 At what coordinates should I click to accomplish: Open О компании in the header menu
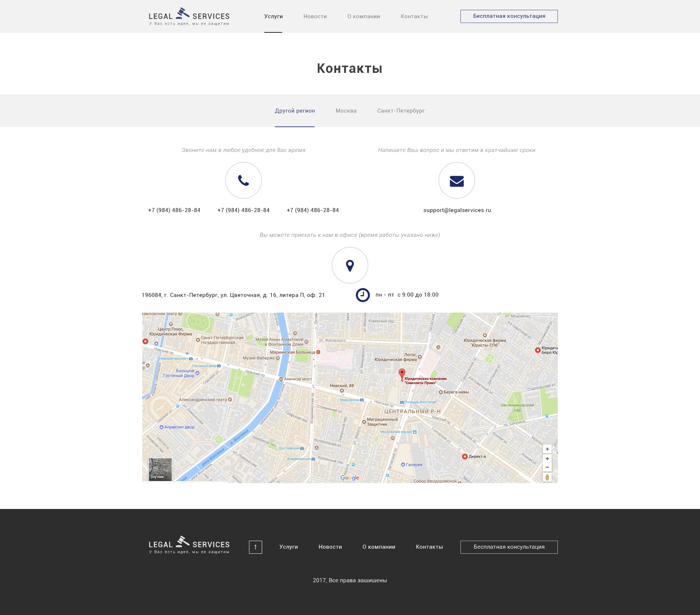pyautogui.click(x=363, y=16)
